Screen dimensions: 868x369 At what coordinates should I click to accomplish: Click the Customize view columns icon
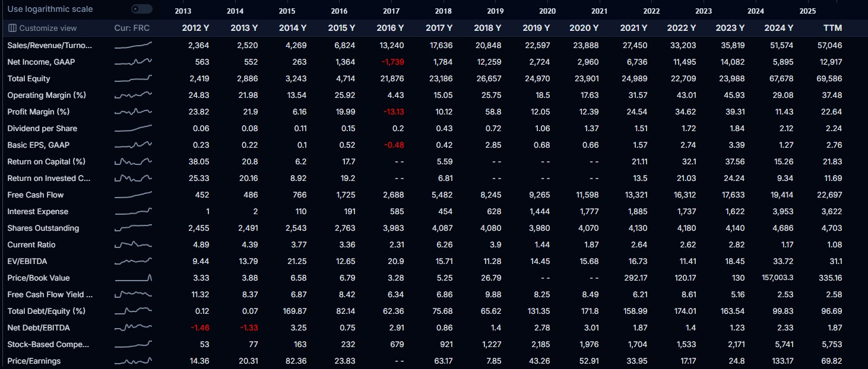[12, 28]
